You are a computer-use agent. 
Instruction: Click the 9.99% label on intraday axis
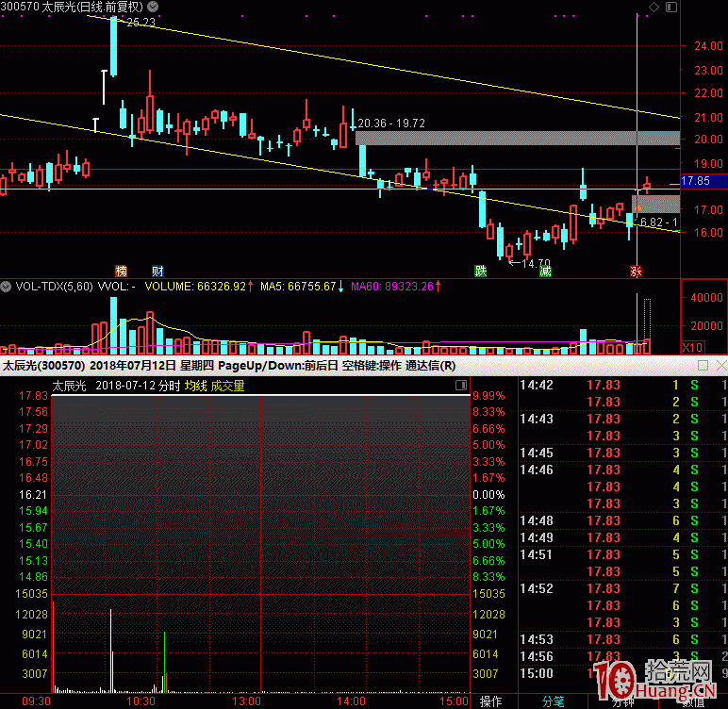tap(488, 396)
